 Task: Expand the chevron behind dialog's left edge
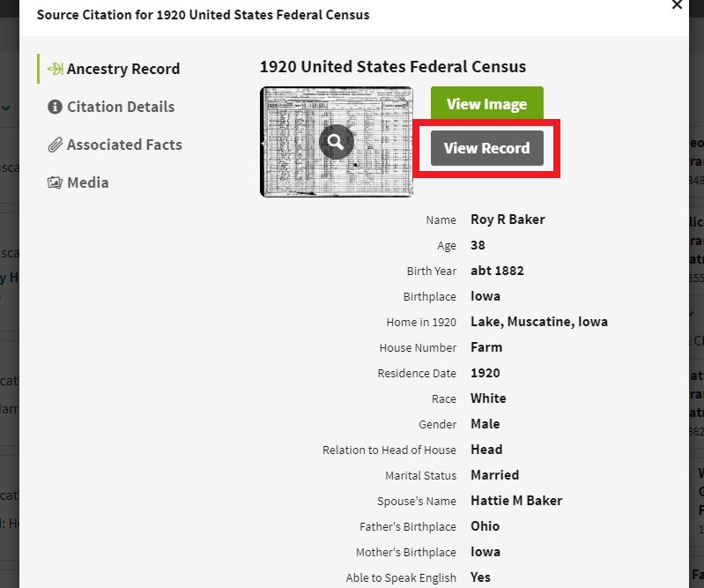6,108
